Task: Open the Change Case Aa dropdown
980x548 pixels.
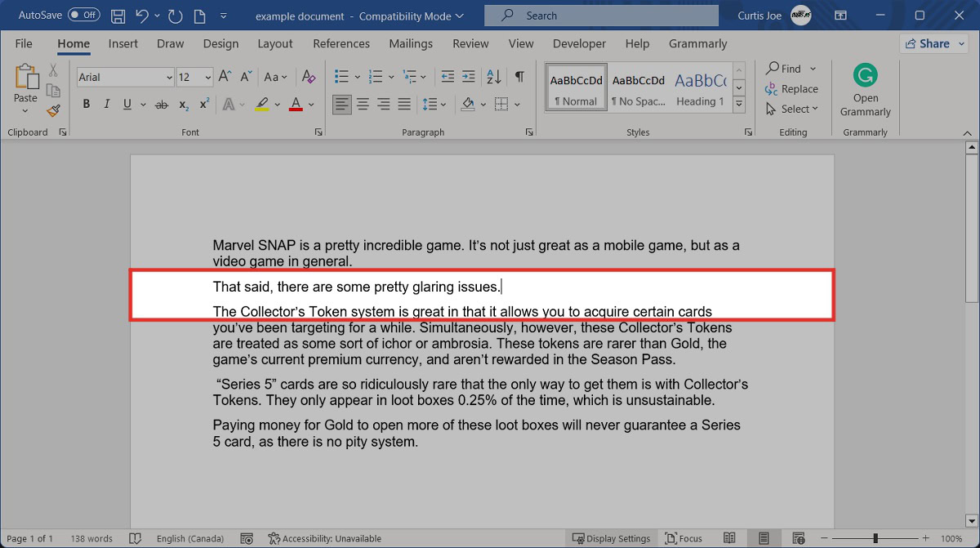Action: (276, 77)
